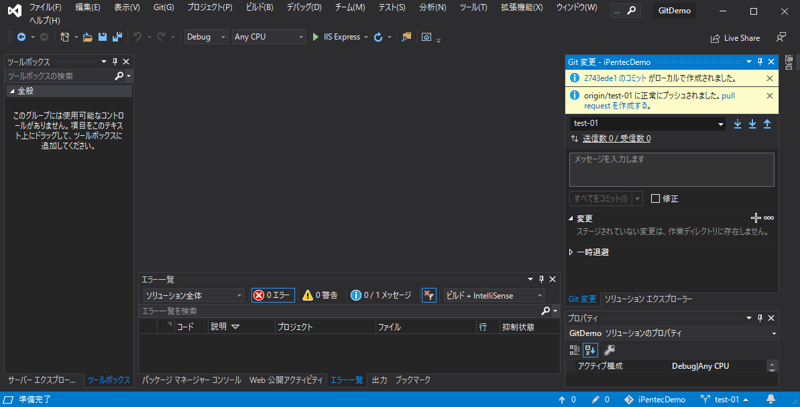800x407 pixels.
Task: Click the redo arrow icon
Action: [161, 37]
